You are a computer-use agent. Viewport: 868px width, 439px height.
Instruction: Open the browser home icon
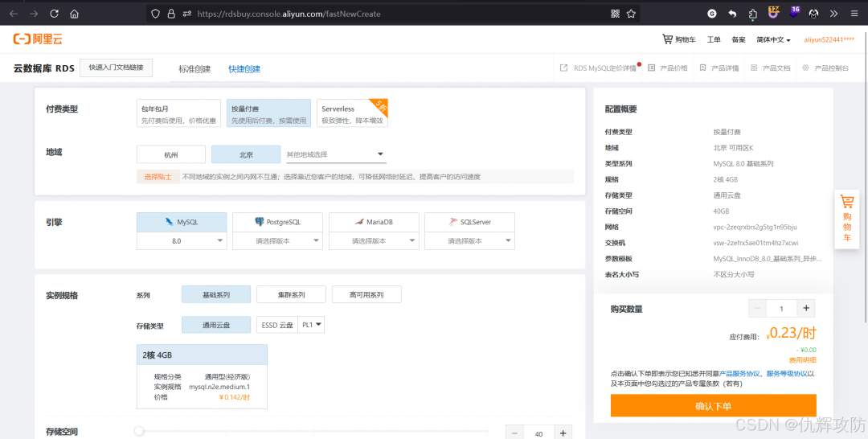74,14
